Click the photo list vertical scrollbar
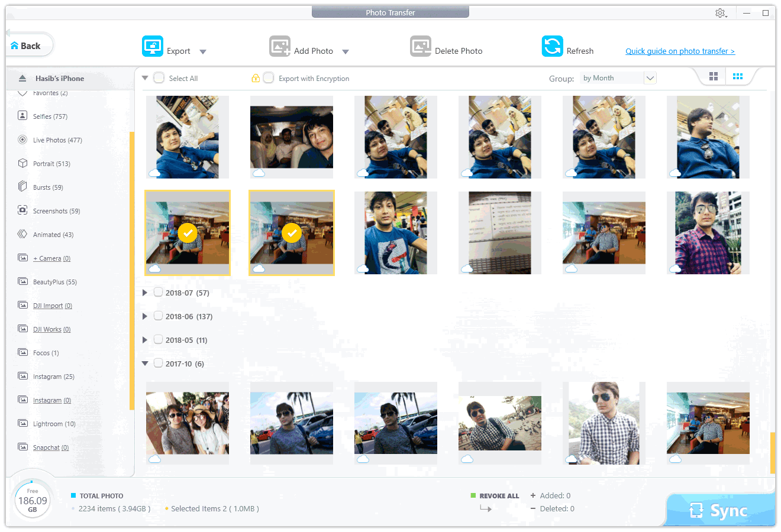781x532 pixels. 772,452
